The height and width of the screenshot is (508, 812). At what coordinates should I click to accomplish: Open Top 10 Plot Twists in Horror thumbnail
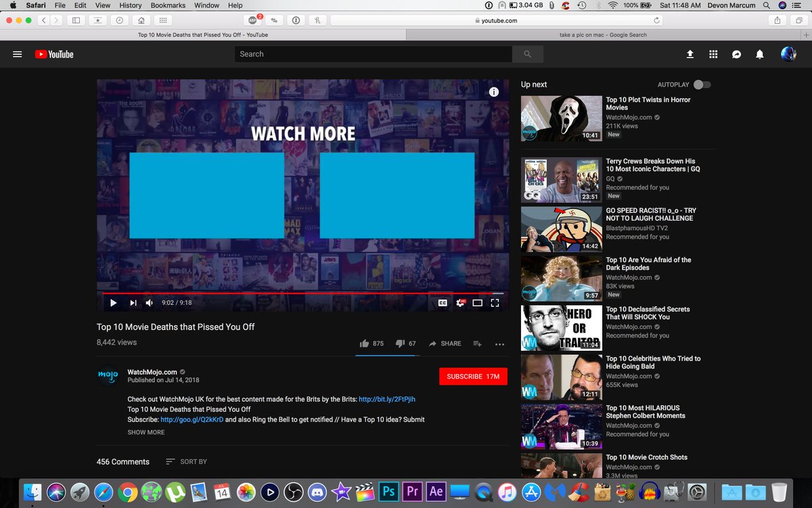click(x=562, y=119)
